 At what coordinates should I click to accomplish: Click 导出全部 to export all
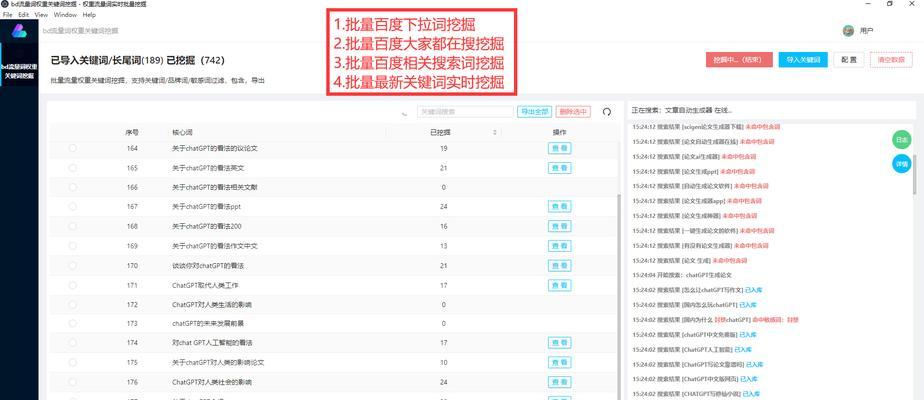(x=534, y=111)
